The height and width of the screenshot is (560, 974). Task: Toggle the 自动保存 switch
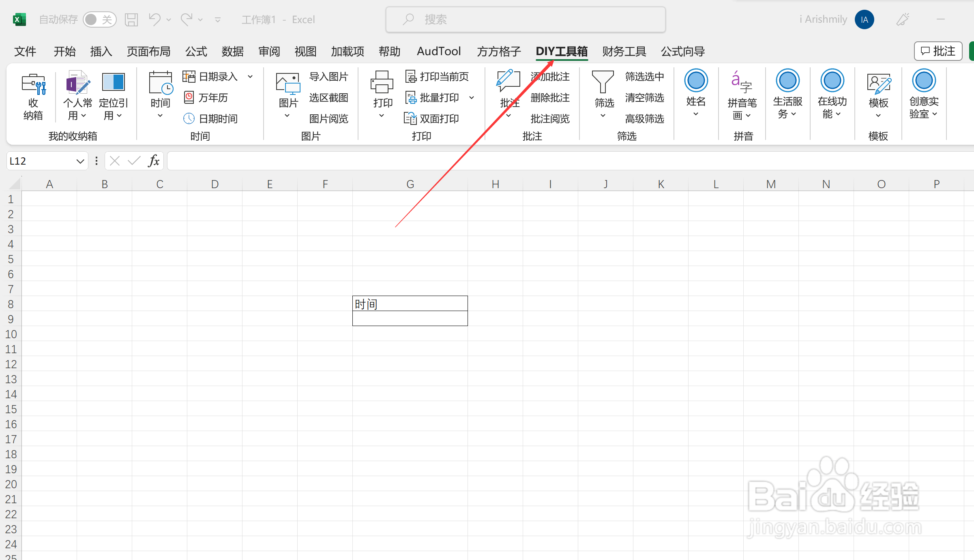[x=99, y=19]
